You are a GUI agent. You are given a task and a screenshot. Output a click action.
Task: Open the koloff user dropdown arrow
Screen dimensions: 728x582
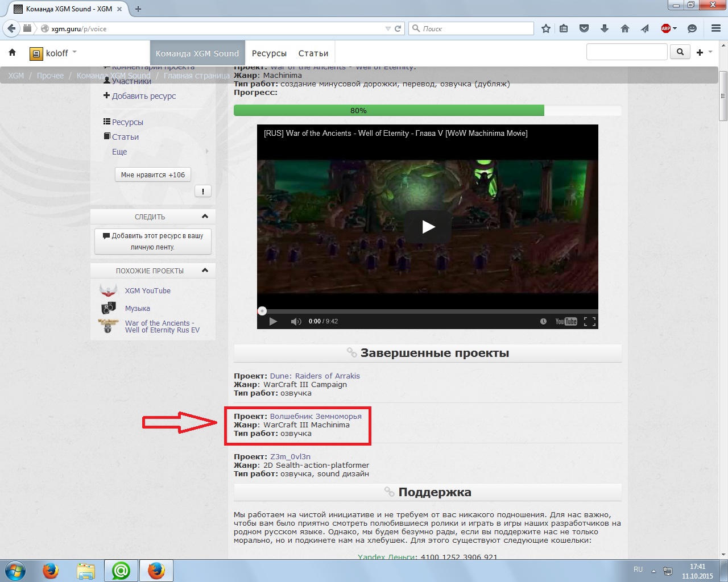pos(75,52)
